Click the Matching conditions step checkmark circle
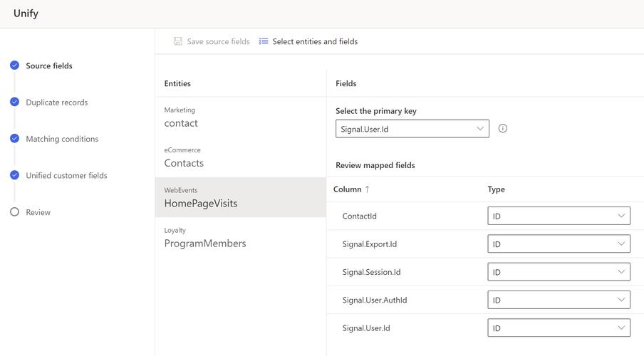The width and height of the screenshot is (644, 356). coord(15,138)
